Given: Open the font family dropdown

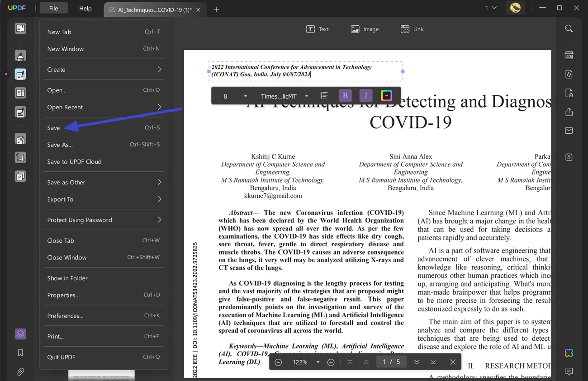Looking at the screenshot, I should coord(307,96).
